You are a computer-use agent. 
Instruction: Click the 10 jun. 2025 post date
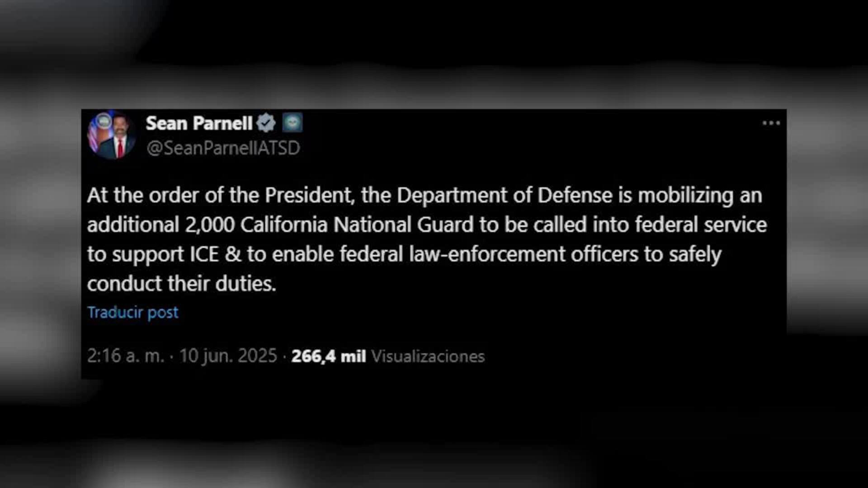click(x=228, y=356)
